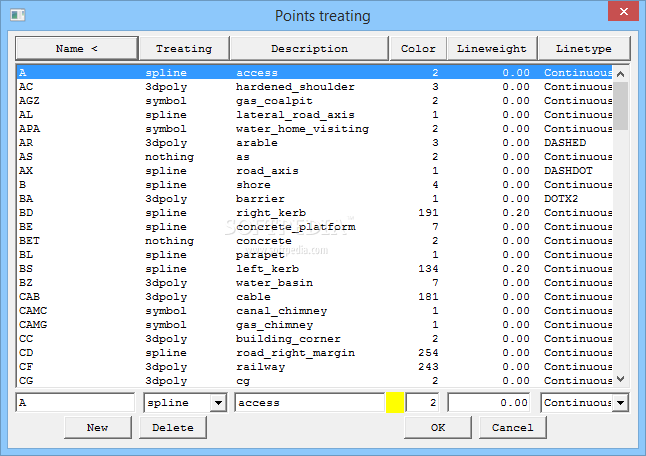646x456 pixels.
Task: Click the yellow color swatch
Action: pyautogui.click(x=395, y=402)
